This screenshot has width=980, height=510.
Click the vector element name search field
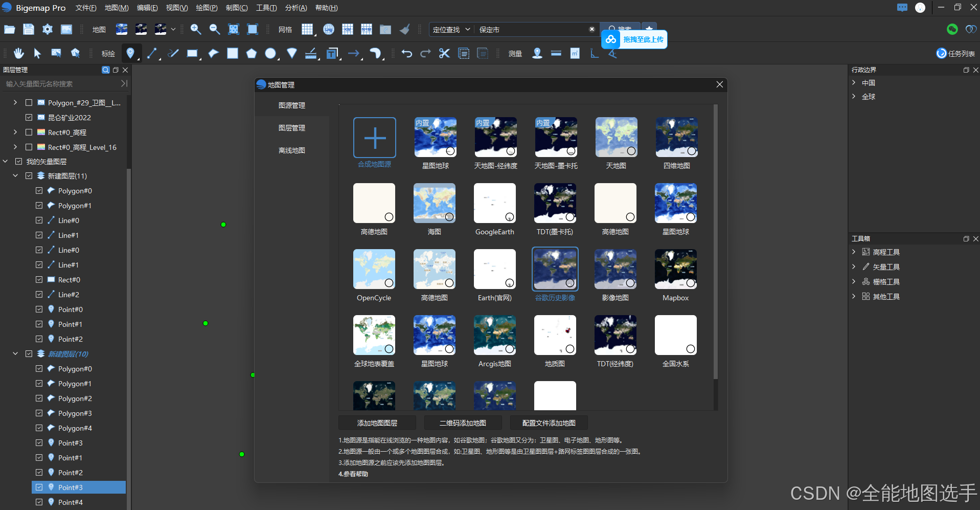(x=61, y=83)
